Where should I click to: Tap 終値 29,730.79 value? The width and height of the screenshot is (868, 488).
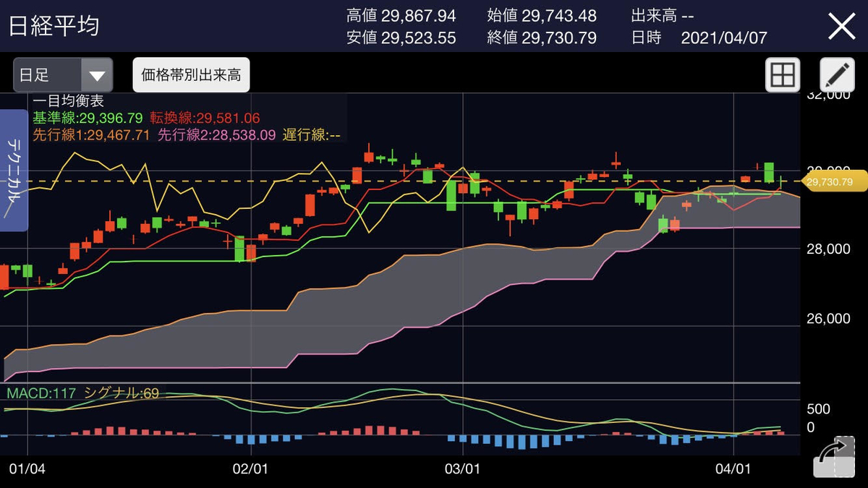[542, 38]
